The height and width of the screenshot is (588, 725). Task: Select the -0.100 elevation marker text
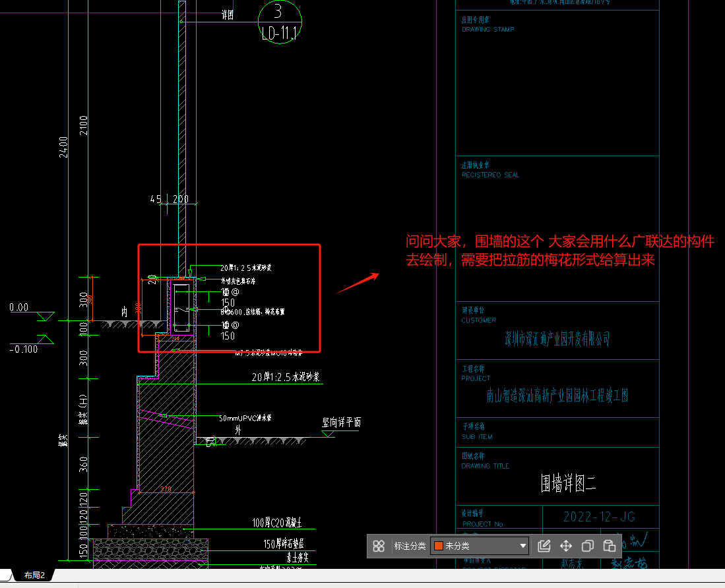click(x=24, y=349)
